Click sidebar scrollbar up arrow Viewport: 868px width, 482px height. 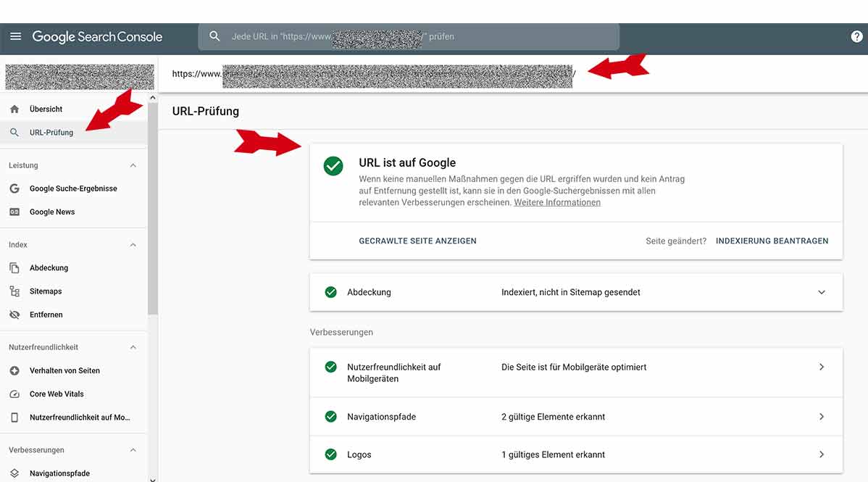coord(153,98)
